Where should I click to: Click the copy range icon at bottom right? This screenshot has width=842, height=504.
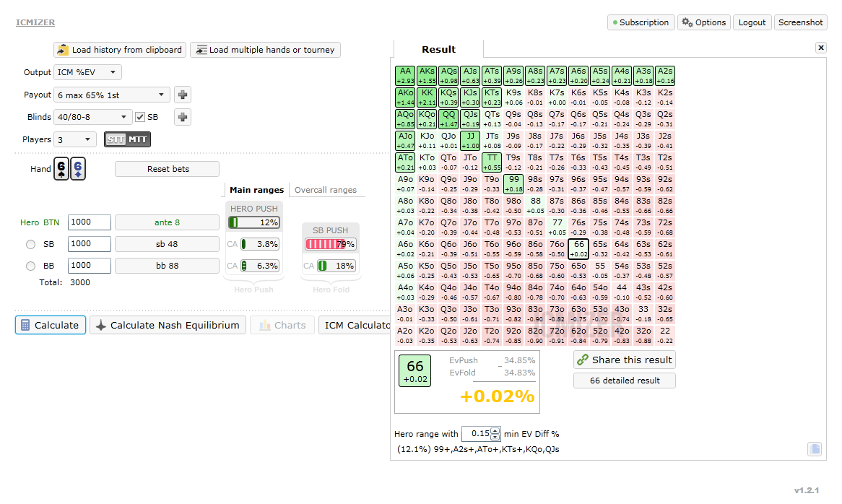click(815, 449)
